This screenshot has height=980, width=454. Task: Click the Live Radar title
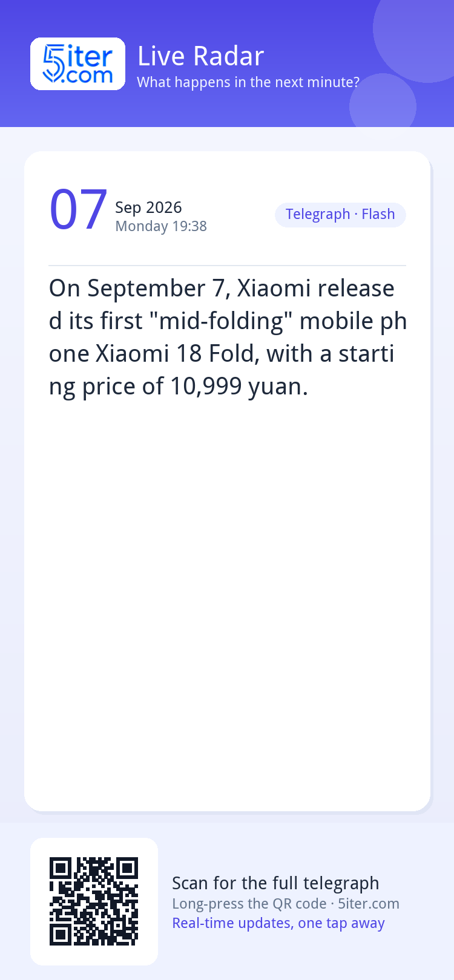(201, 56)
